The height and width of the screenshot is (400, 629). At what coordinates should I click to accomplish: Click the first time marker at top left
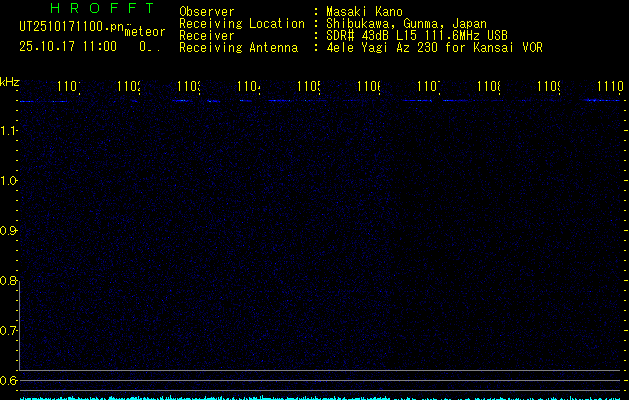tap(69, 88)
